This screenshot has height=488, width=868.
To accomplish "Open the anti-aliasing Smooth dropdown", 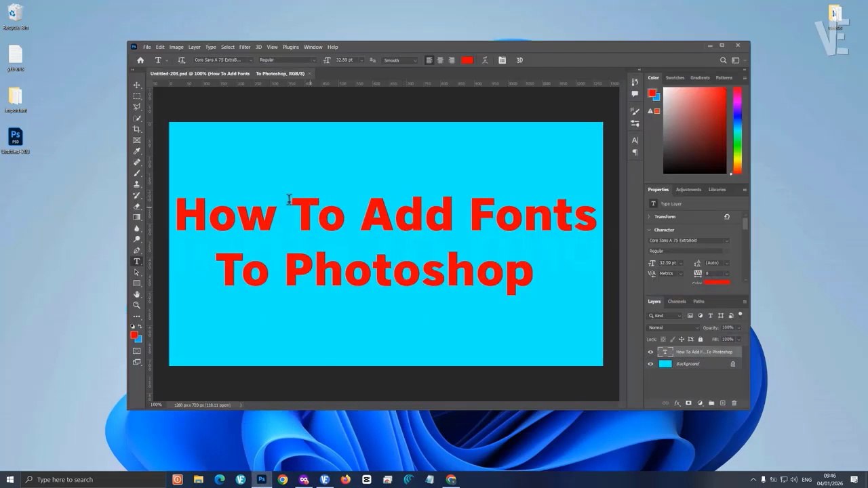I will [x=401, y=60].
